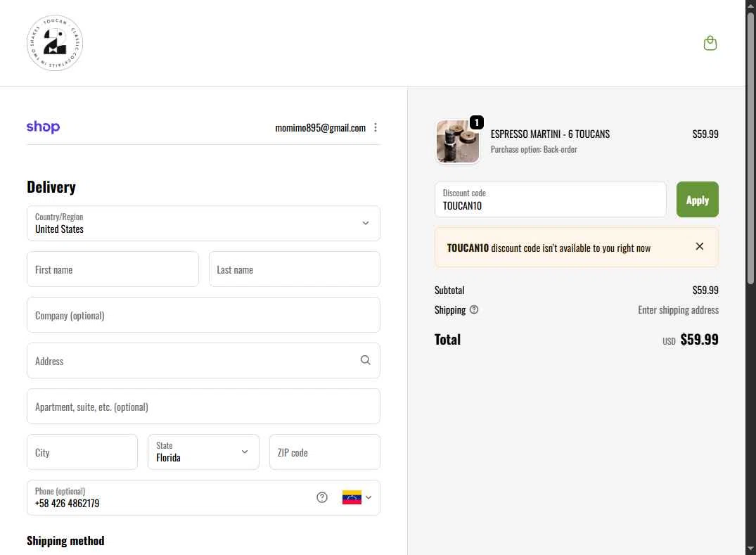Click the Espresso Martini product thumbnail
This screenshot has height=555, width=756.
[x=458, y=141]
